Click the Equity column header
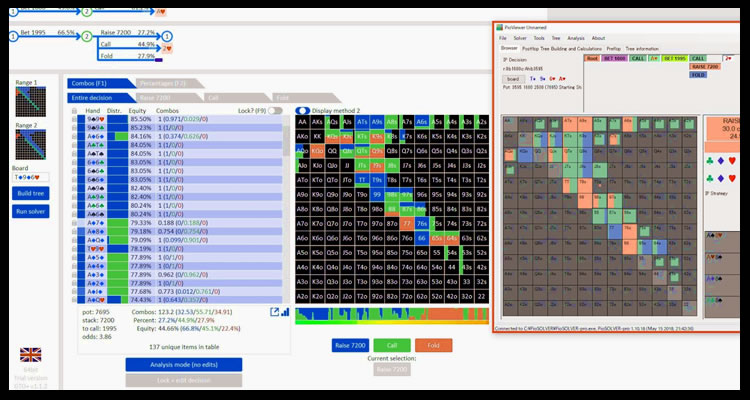 (136, 111)
